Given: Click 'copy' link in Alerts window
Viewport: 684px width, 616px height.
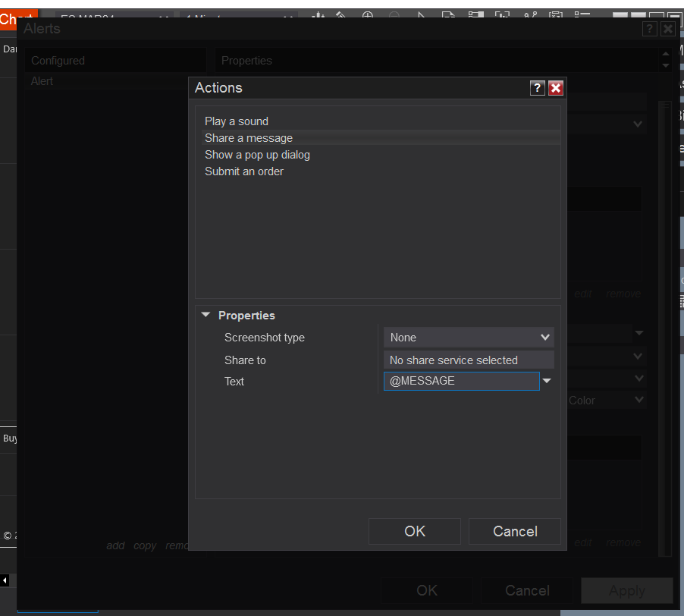Looking at the screenshot, I should [x=145, y=545].
